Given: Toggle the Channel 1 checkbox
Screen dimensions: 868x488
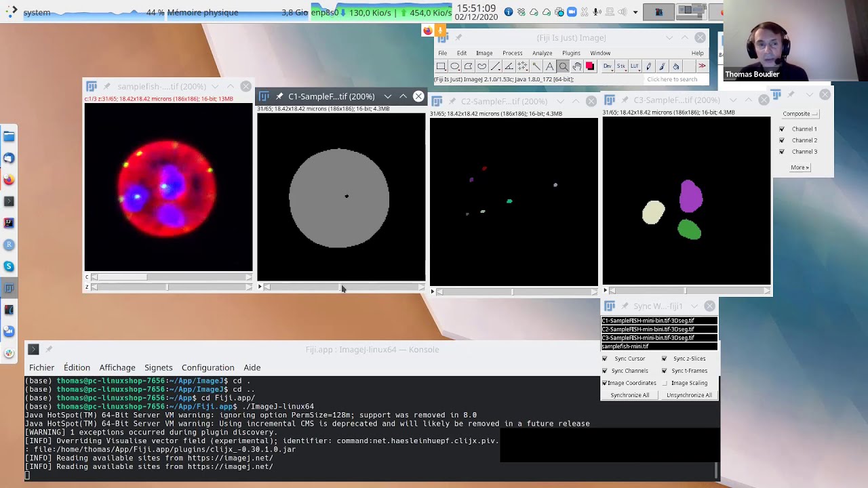Looking at the screenshot, I should 782,129.
